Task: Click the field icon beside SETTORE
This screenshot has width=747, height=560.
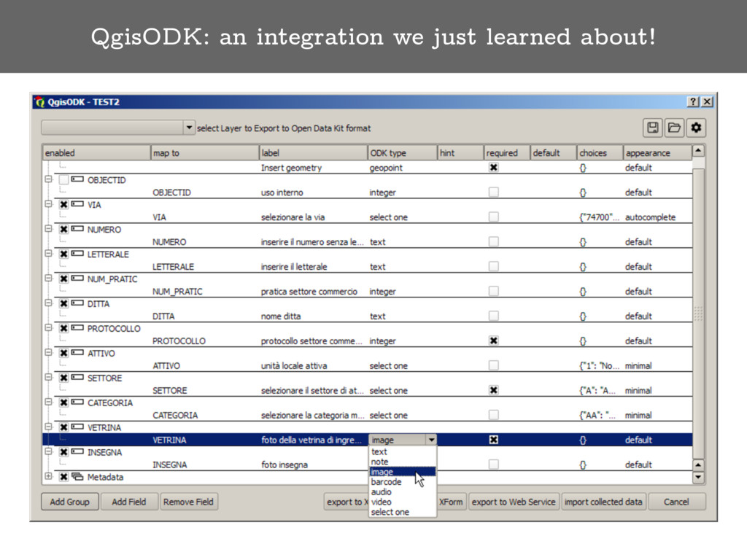Action: [x=77, y=378]
